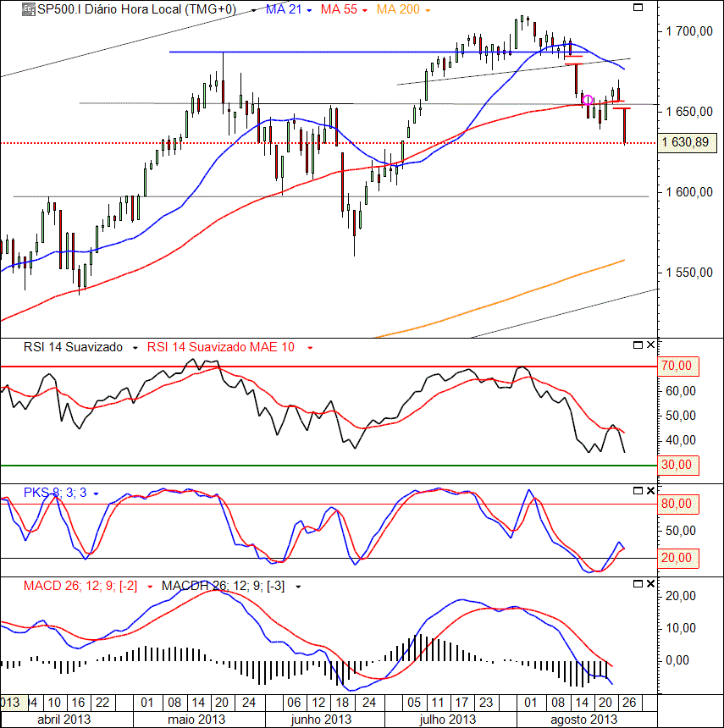Click date 26 on the time axis
Viewport: 724px width, 728px height.
[x=629, y=703]
